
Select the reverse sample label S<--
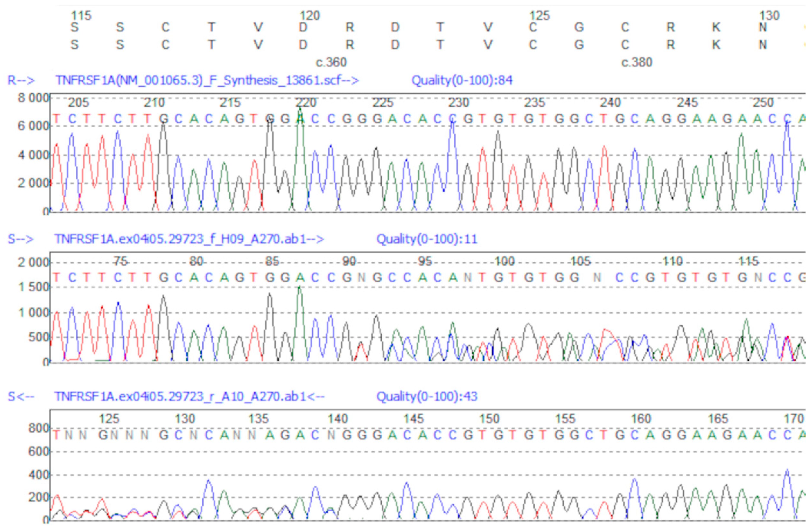coord(21,397)
